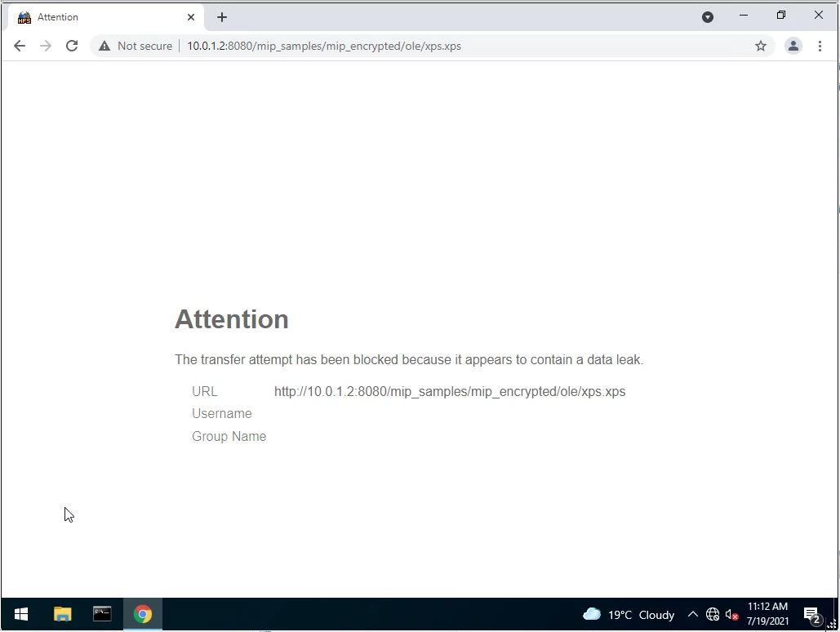This screenshot has height=632, width=840.
Task: Open the tab search dropdown arrow
Action: (x=707, y=17)
